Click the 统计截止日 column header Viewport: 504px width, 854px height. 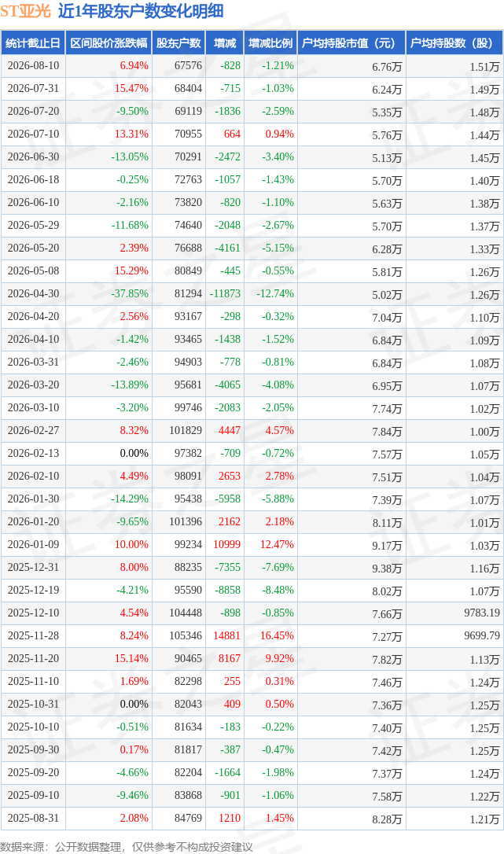click(33, 43)
